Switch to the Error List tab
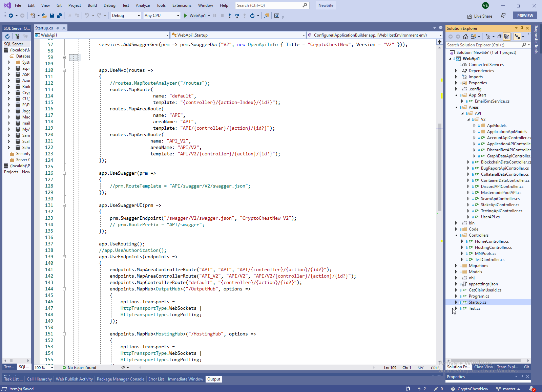 (156, 379)
